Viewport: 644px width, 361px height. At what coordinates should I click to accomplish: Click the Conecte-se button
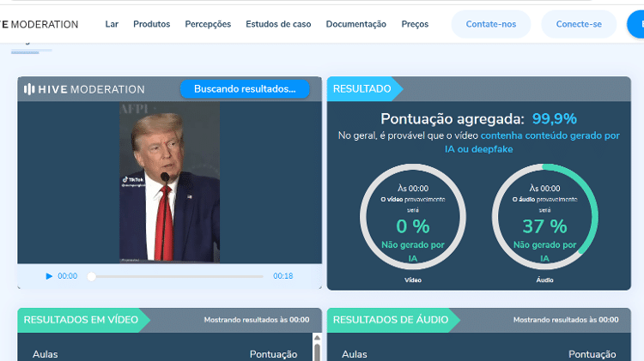coord(579,24)
